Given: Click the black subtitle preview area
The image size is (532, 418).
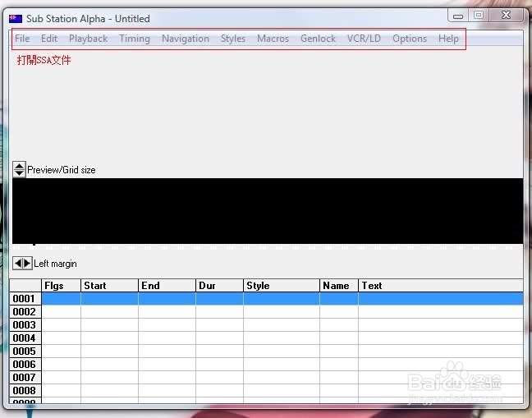Looking at the screenshot, I should coord(268,211).
